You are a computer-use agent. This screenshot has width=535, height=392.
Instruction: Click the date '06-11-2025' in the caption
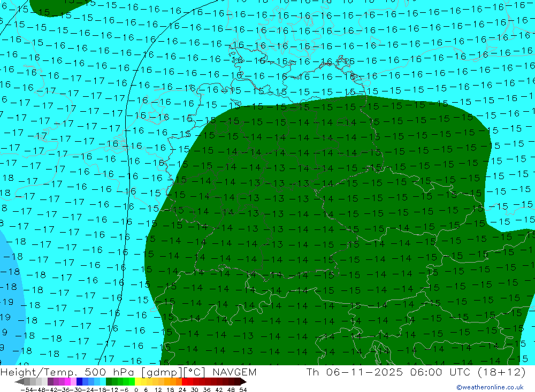364,372
